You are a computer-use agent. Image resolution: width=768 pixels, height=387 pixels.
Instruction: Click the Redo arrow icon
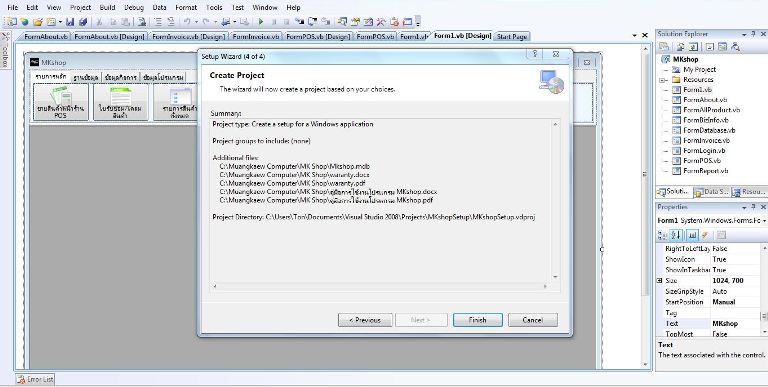[206, 22]
